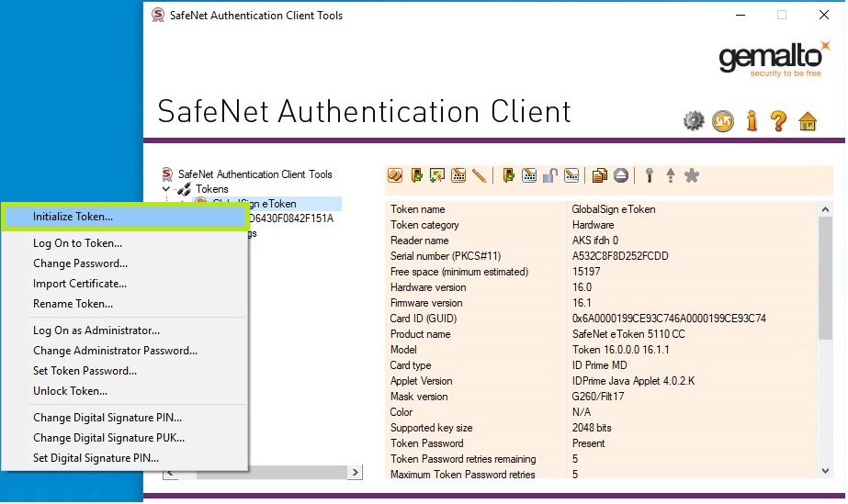Screen dimensions: 848x504
Task: Choose Rename Token from the menu
Action: click(125, 304)
